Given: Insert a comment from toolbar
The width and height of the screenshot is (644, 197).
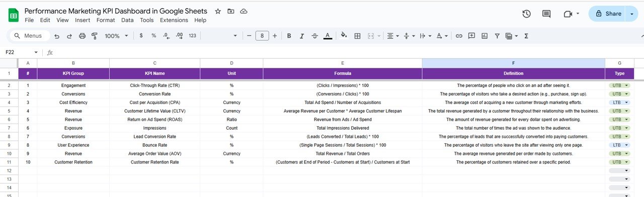Looking at the screenshot, I should [471, 36].
